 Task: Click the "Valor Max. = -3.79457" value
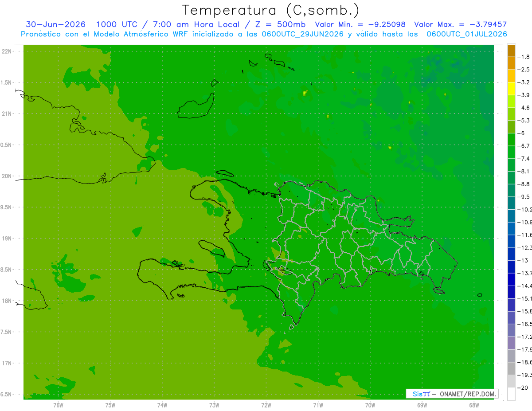(x=460, y=24)
